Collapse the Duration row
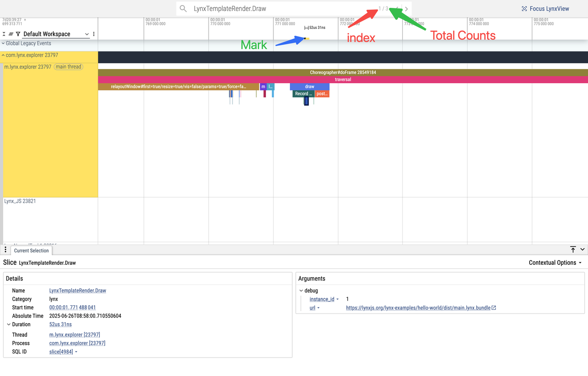Screen dimensions: 588x376 [x=9, y=325]
